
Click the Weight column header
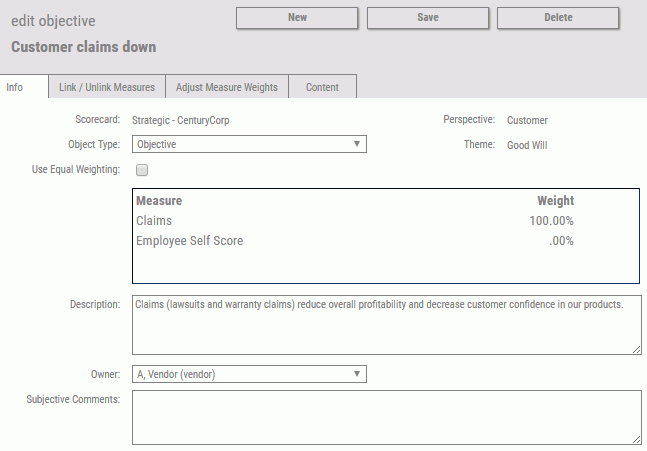pos(555,201)
